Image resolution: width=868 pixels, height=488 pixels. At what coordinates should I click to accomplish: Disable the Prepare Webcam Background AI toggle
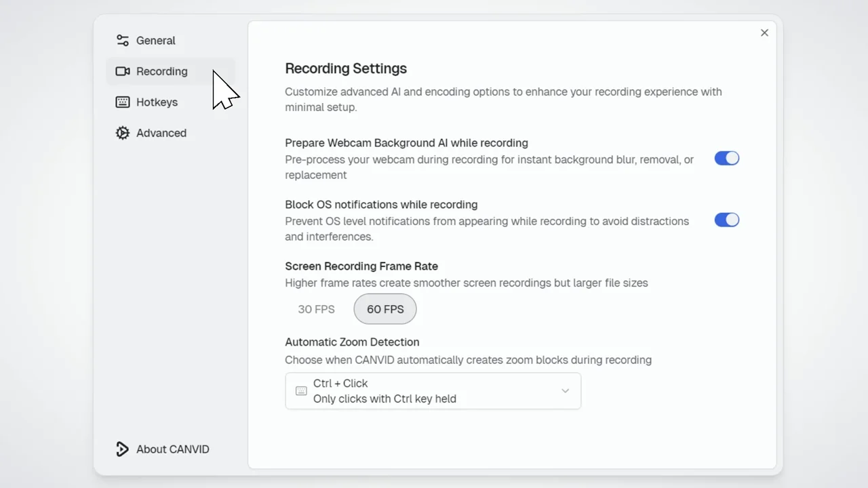click(727, 158)
